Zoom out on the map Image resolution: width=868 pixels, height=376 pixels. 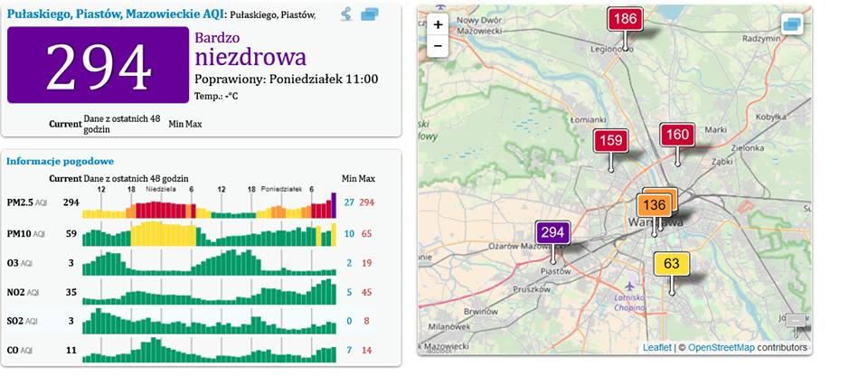438,45
